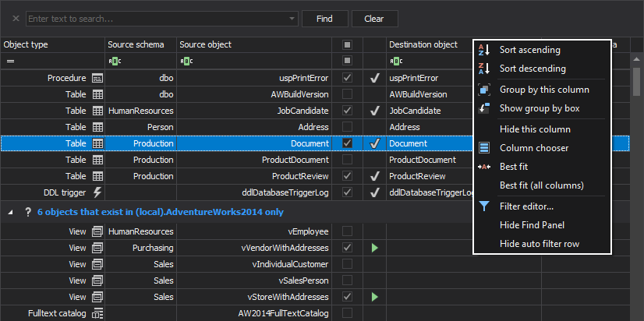
Task: Click the green arrow for vVendorWithAddresses
Action: pyautogui.click(x=374, y=248)
